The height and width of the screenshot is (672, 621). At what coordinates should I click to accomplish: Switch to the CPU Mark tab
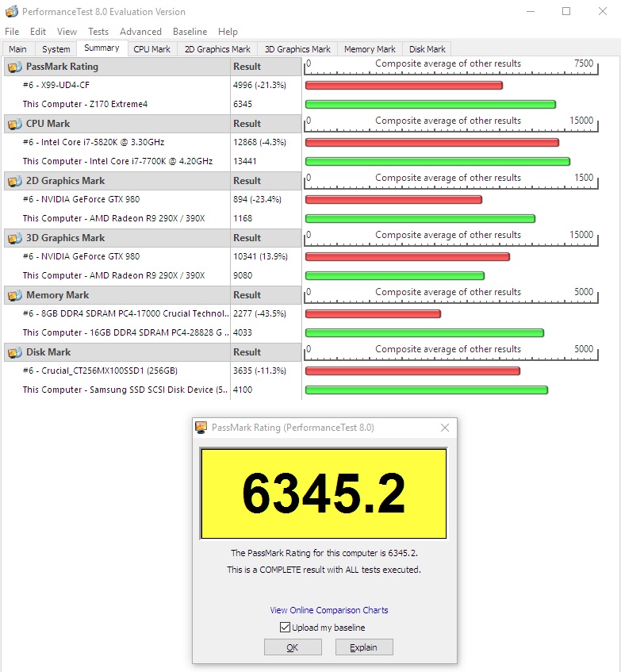click(152, 49)
